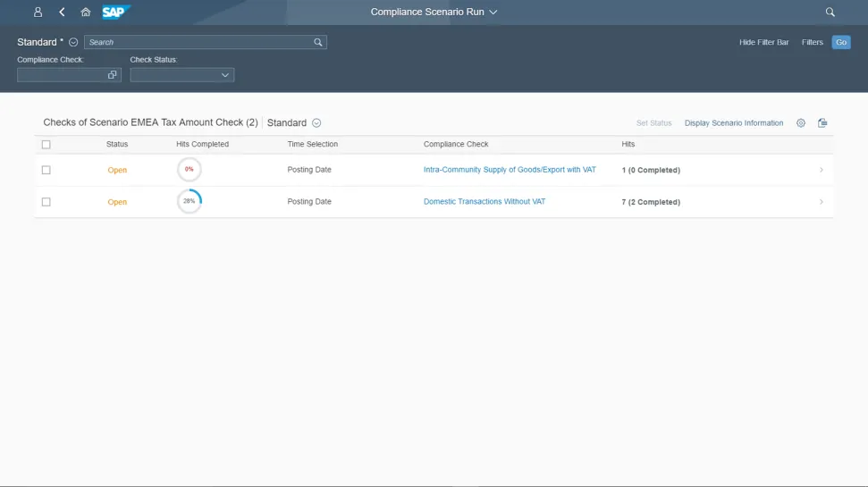868x487 pixels.
Task: Open table settings gear icon
Action: click(800, 123)
